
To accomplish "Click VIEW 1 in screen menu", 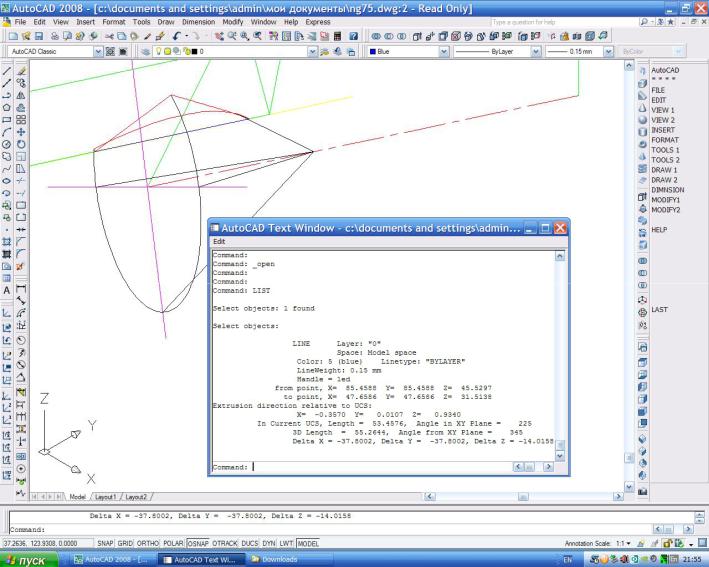I will 663,110.
